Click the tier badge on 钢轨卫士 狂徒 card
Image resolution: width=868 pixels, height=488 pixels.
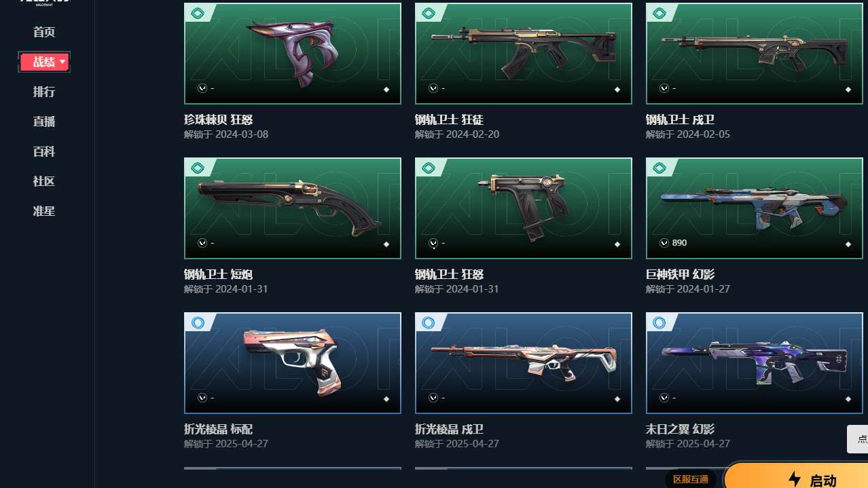(428, 14)
